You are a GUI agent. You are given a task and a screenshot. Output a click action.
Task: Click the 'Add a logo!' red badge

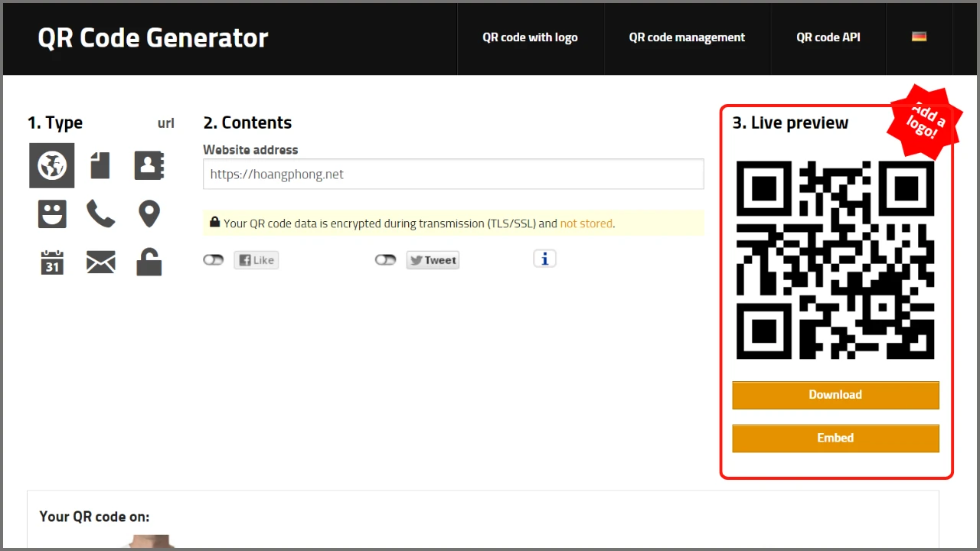click(x=926, y=122)
